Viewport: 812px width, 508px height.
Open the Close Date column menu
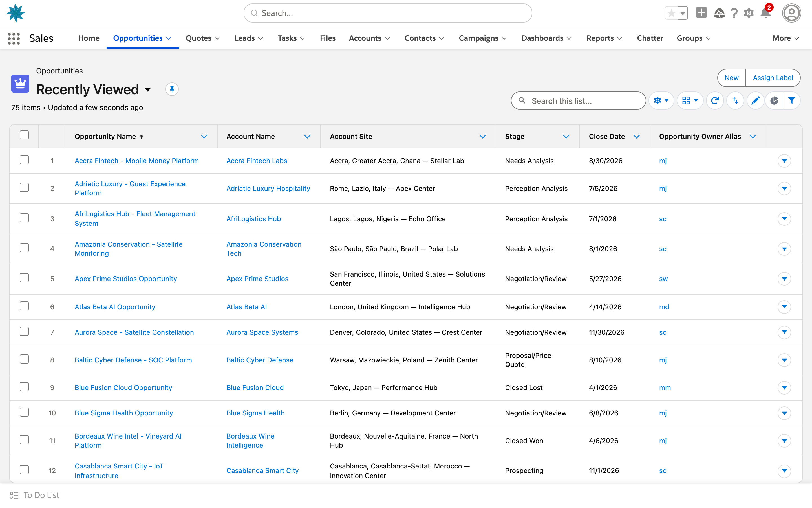[637, 136]
